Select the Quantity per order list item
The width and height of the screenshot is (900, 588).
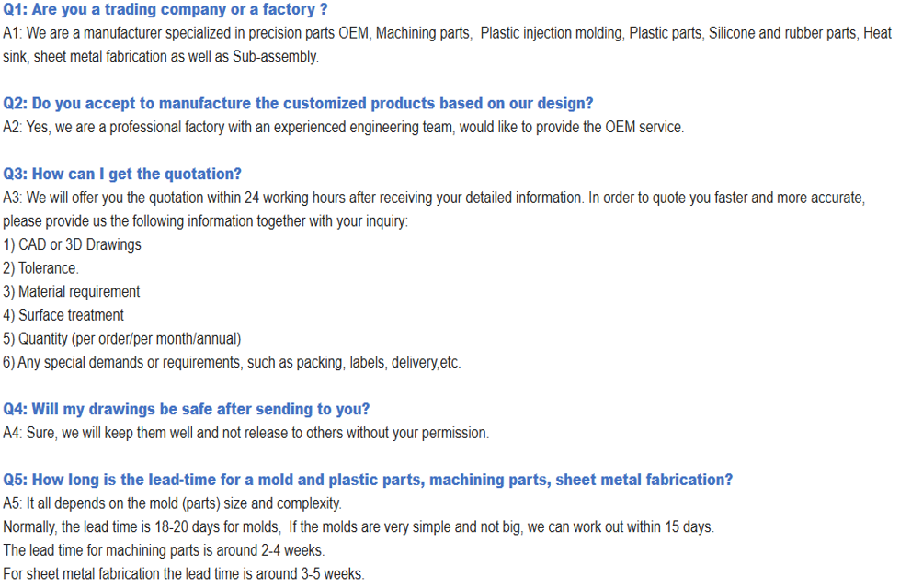121,338
